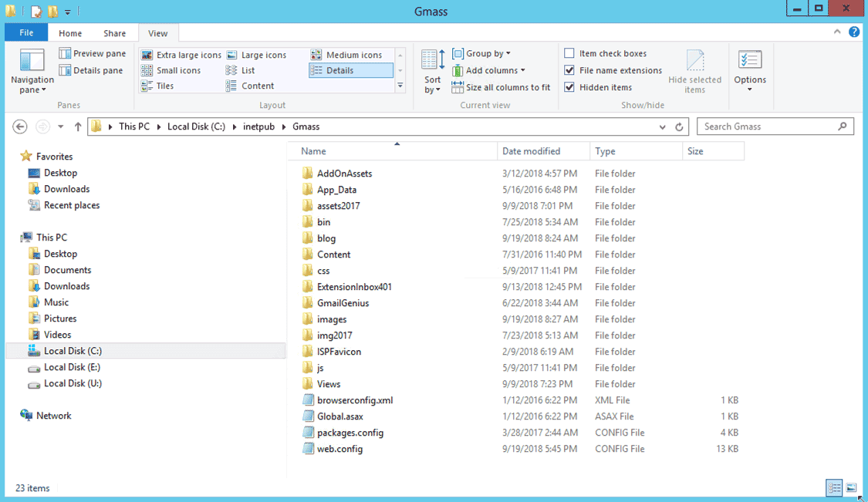Switch to Large icons layout
868x502 pixels.
[x=264, y=54]
